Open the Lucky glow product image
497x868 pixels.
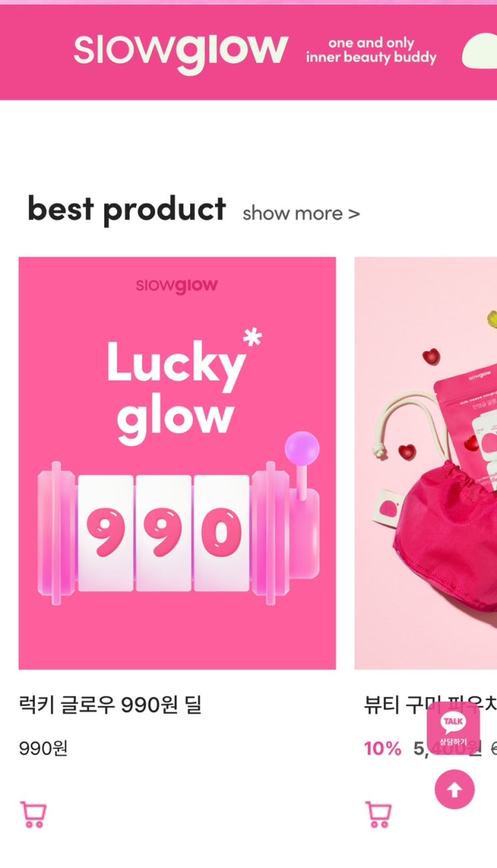click(177, 463)
